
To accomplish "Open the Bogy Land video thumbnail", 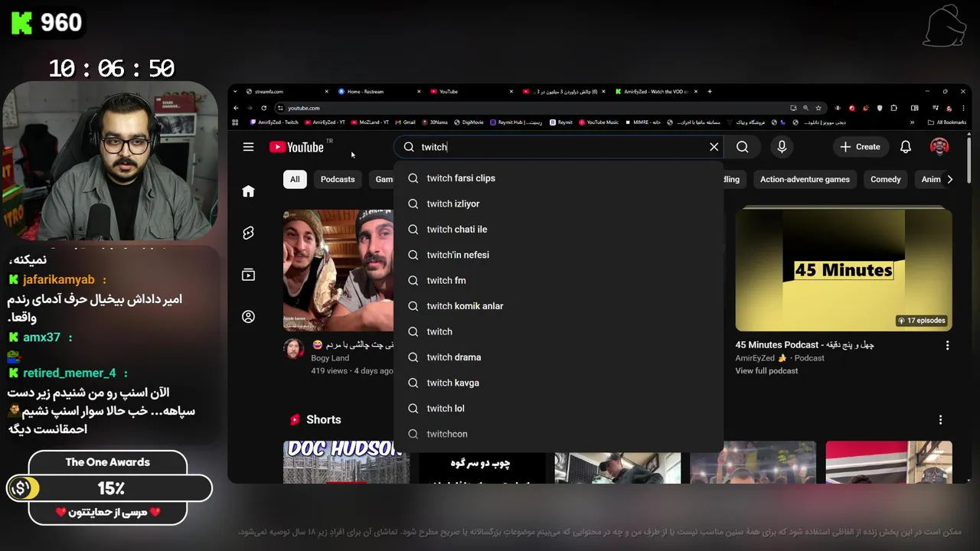I will click(x=338, y=270).
